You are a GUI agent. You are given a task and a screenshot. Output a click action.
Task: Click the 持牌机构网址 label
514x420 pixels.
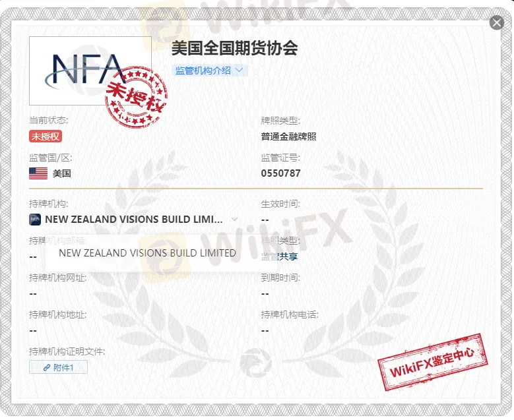point(58,278)
